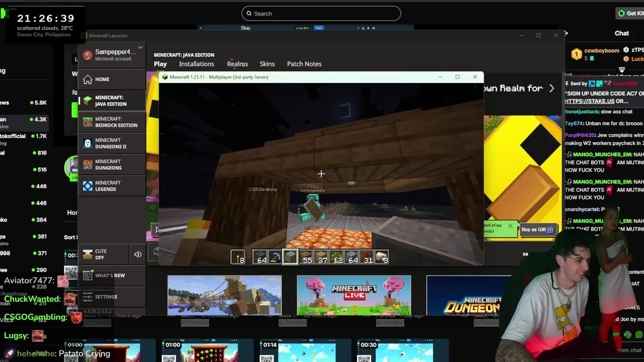Click the pin icon on the pinned chat message
This screenshot has width=644, height=362.
(x=567, y=83)
